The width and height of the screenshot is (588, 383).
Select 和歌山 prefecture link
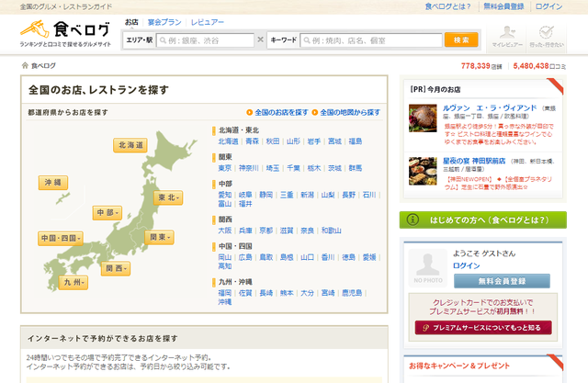[x=331, y=231]
